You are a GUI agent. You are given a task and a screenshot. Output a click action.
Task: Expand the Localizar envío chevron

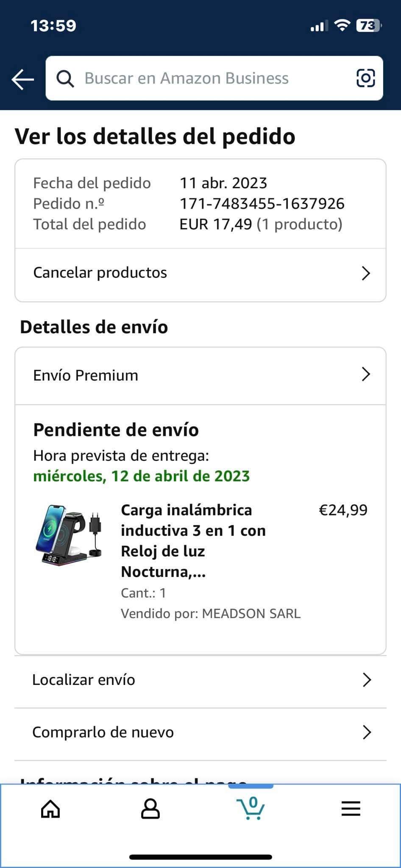(367, 680)
